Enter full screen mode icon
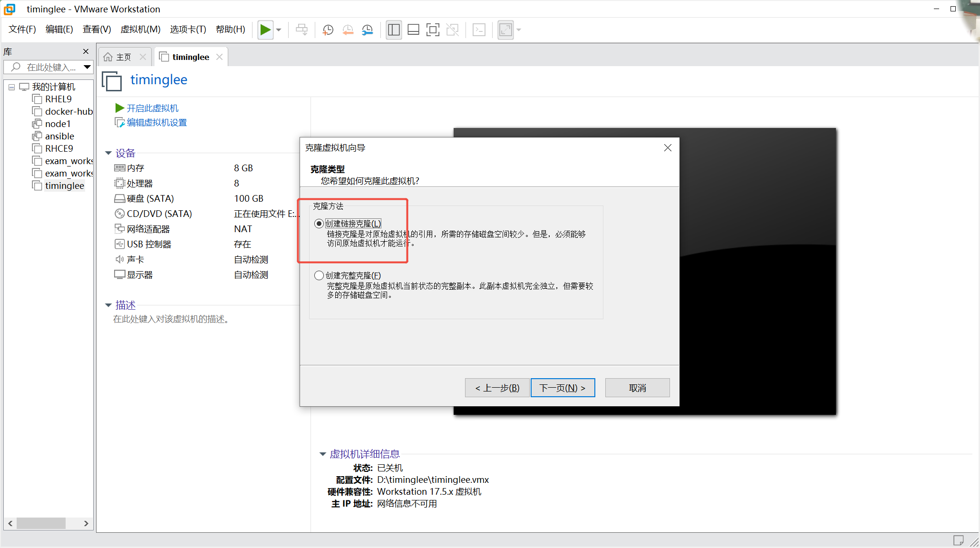Image resolution: width=980 pixels, height=548 pixels. pyautogui.click(x=433, y=30)
